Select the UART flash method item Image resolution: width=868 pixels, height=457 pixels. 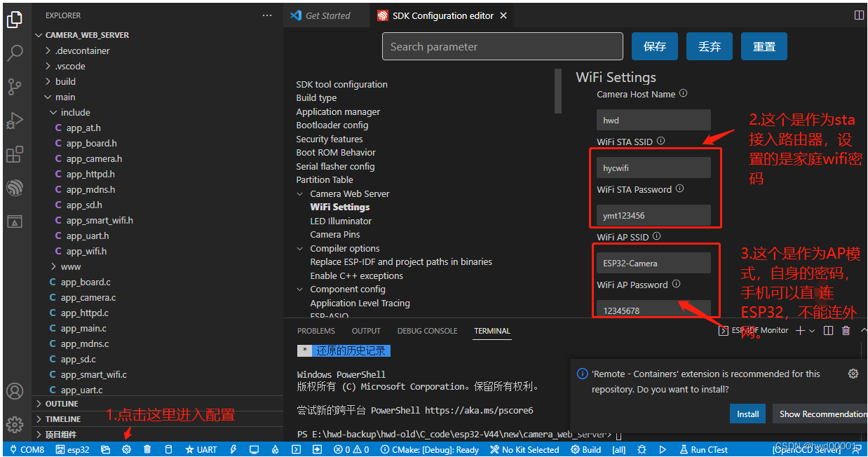pyautogui.click(x=201, y=450)
